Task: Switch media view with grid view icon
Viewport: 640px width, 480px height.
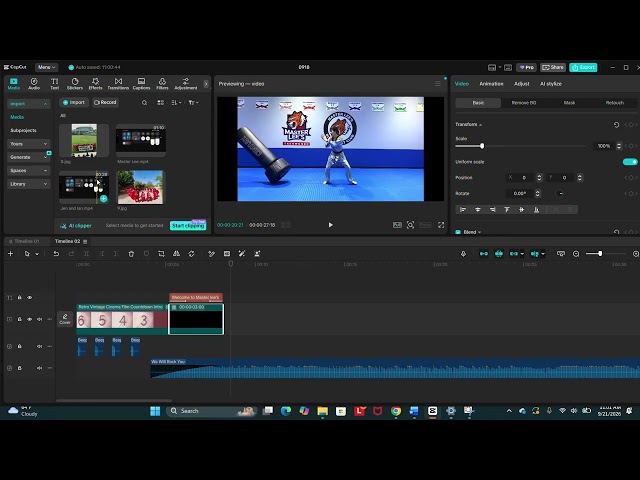Action: (x=160, y=103)
